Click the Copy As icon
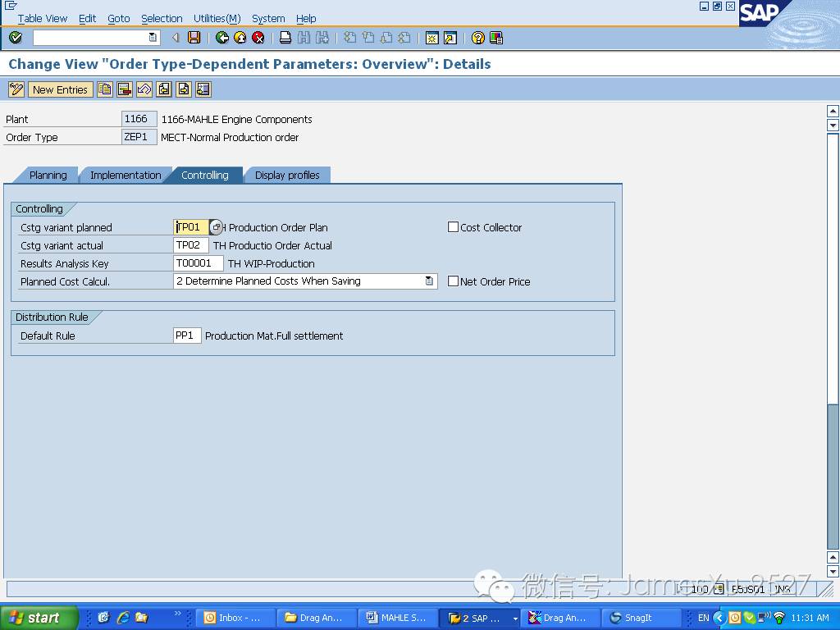Screen dimensions: 840x630 (x=105, y=89)
